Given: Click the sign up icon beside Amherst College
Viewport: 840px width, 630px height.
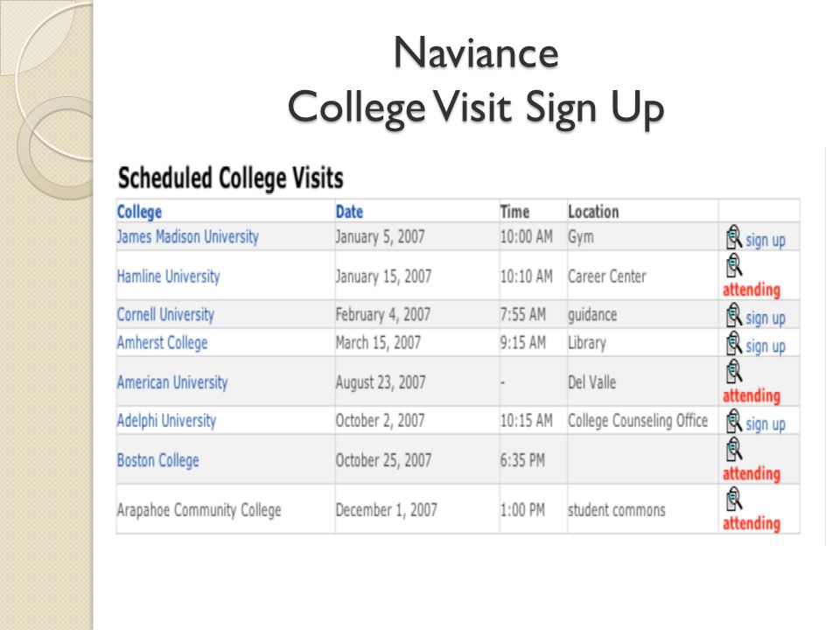Looking at the screenshot, I should pos(734,343).
